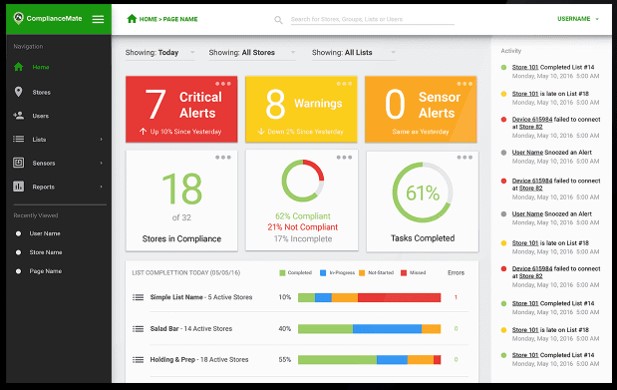
Task: Click the Stores map pin icon
Action: click(18, 92)
